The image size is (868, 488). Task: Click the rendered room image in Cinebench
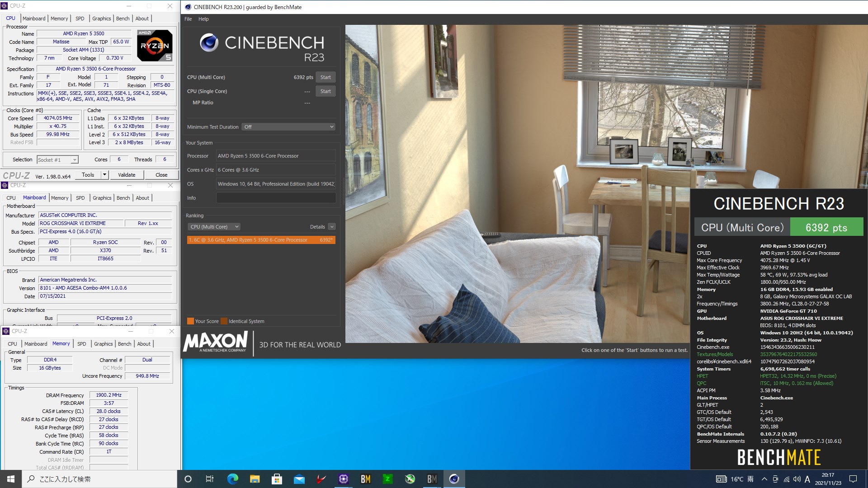[x=518, y=183]
